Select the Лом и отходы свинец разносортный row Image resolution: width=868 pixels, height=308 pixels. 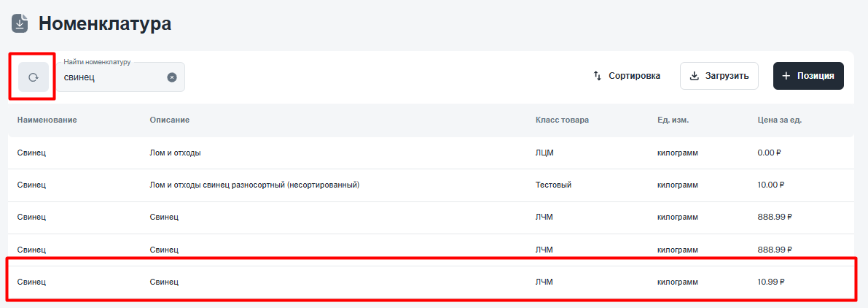pyautogui.click(x=254, y=185)
